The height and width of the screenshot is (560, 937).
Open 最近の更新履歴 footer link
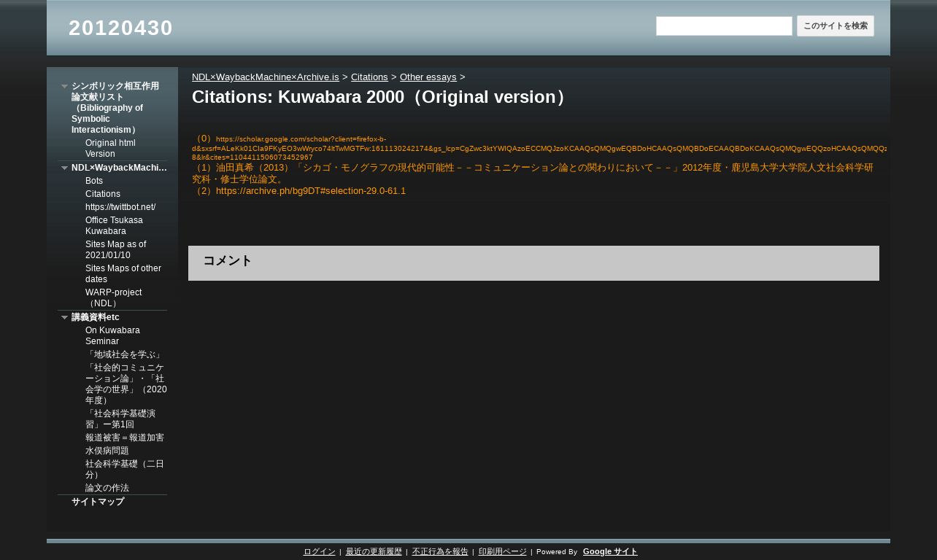pos(374,552)
